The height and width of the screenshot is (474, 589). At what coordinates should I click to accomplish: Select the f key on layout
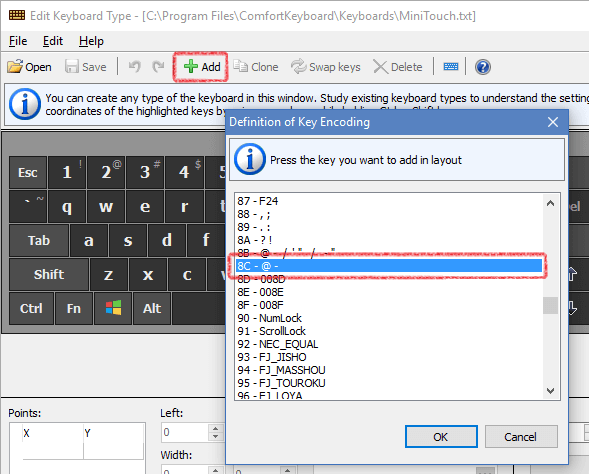pyautogui.click(x=206, y=240)
